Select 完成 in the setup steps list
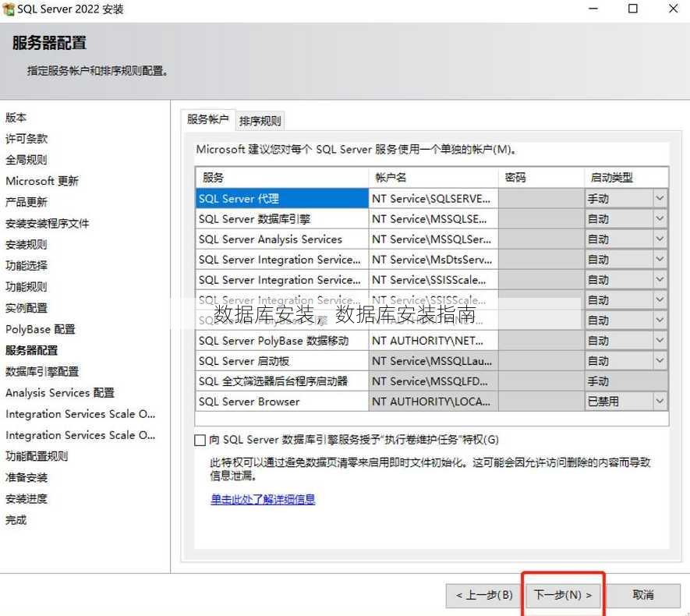The image size is (690, 616). (x=16, y=519)
